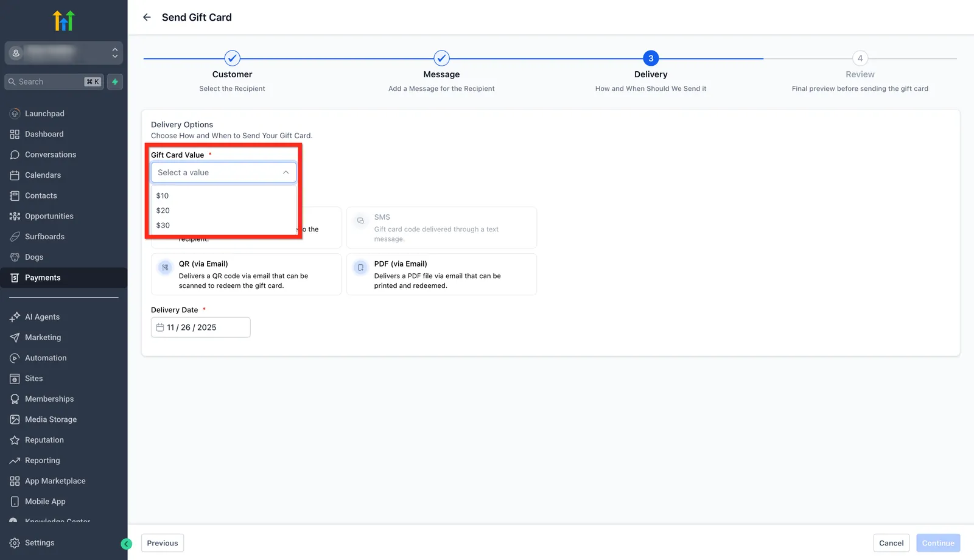The height and width of the screenshot is (560, 974).
Task: Choose the $10 gift card value
Action: 223,195
